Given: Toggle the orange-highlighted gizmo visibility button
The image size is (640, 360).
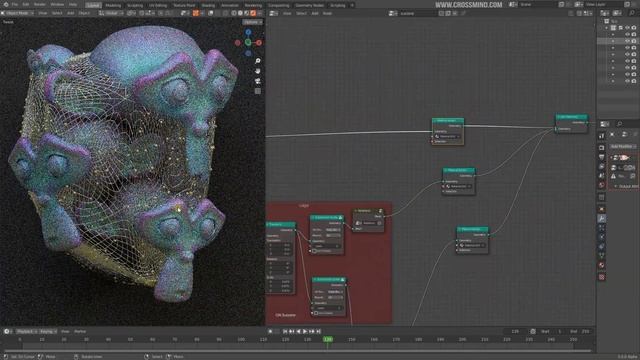Looking at the screenshot, I should [x=196, y=13].
